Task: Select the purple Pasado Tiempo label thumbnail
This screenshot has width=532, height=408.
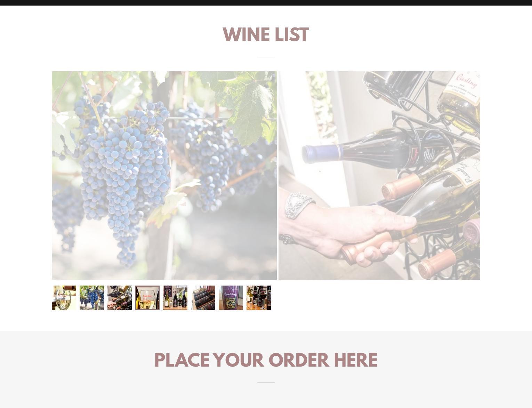Action: (231, 298)
